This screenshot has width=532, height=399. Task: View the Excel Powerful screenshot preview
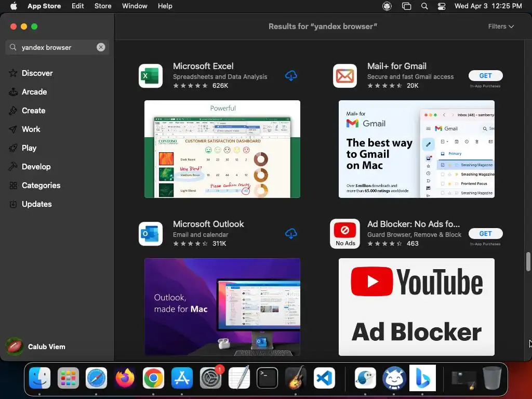[x=222, y=149]
